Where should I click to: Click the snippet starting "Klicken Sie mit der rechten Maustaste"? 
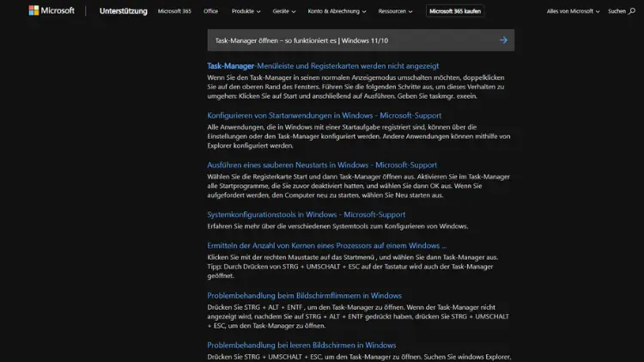352,267
